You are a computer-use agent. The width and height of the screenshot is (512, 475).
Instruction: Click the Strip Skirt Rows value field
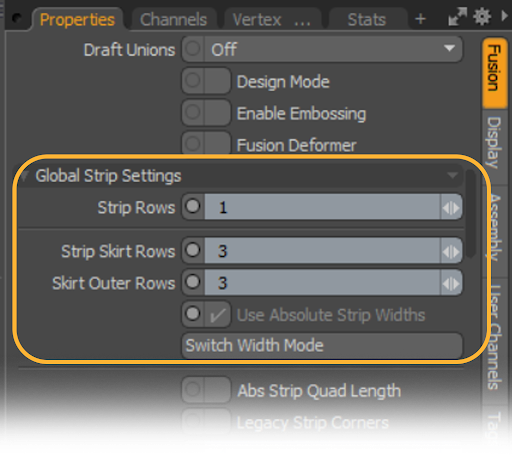pos(322,251)
